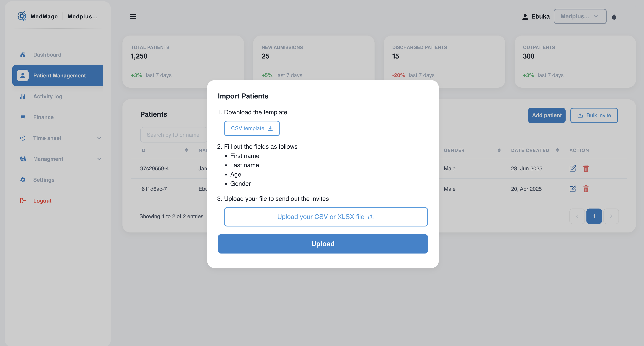Expand the Managment submenu chevron
The width and height of the screenshot is (644, 346).
[99, 159]
